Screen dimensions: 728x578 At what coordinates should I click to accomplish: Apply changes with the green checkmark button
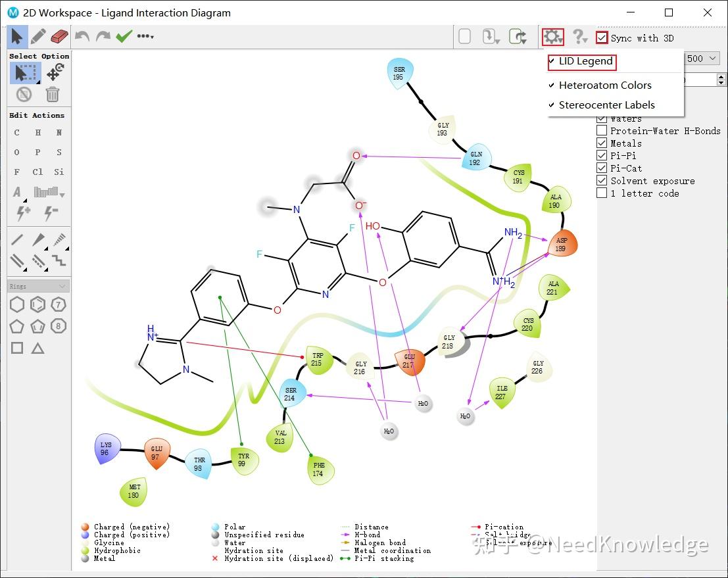point(124,37)
